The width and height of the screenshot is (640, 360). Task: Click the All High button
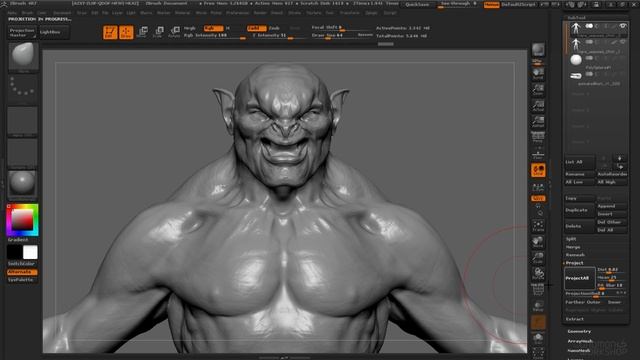tap(612, 182)
